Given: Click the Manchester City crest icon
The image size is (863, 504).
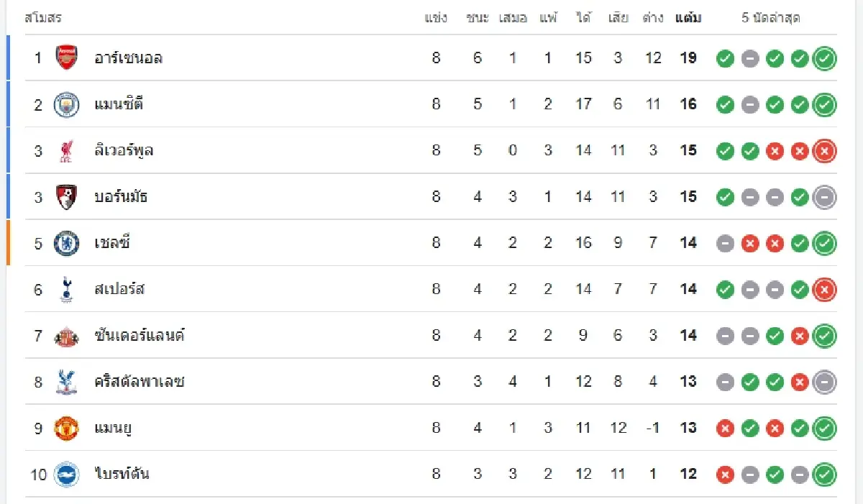Looking at the screenshot, I should [x=67, y=104].
